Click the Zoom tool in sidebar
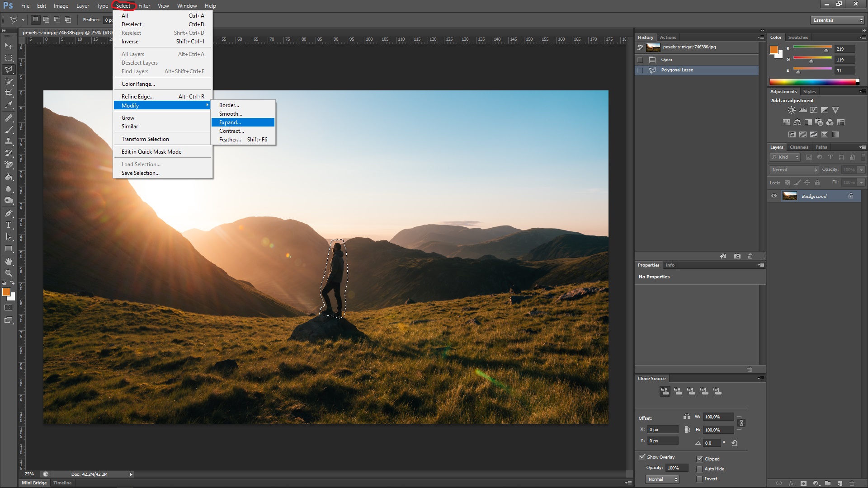This screenshot has width=868, height=488. click(8, 273)
